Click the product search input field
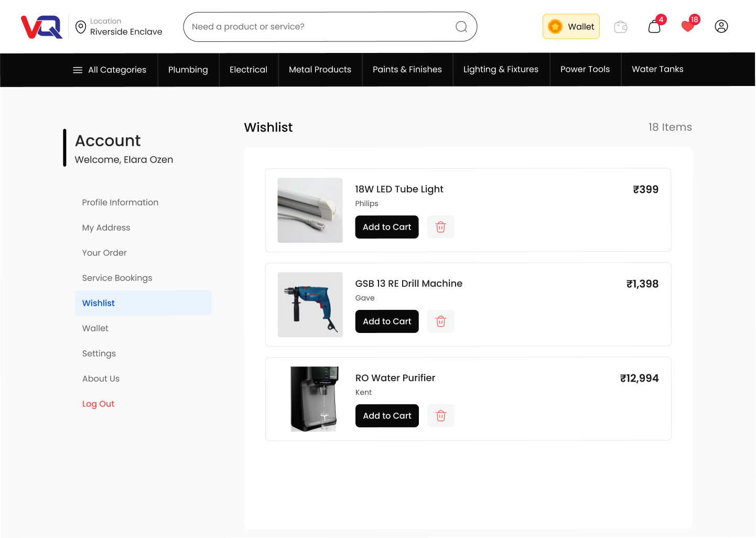Image resolution: width=756 pixels, height=538 pixels. [330, 27]
